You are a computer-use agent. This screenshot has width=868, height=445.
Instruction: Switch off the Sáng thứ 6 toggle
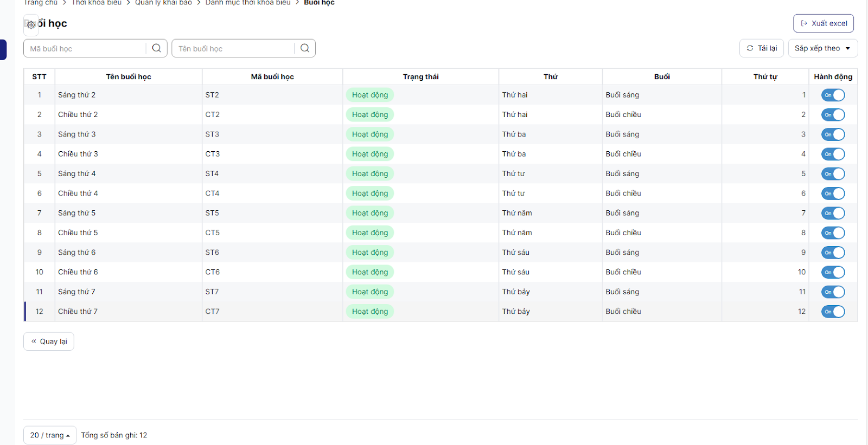(833, 253)
